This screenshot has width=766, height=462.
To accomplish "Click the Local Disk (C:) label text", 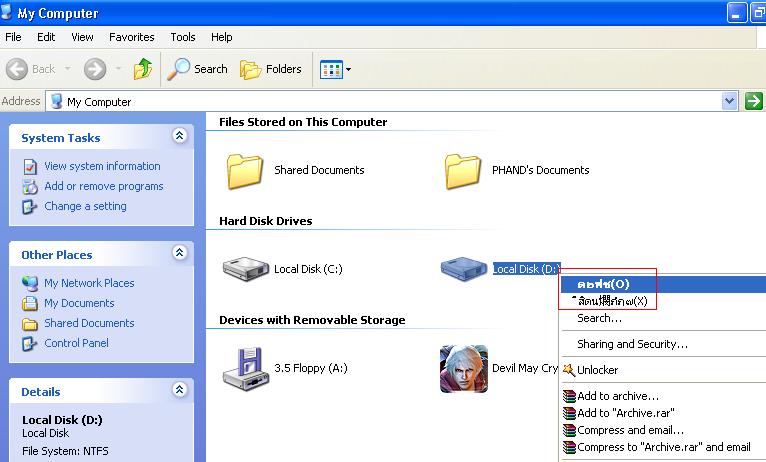I will pos(308,269).
